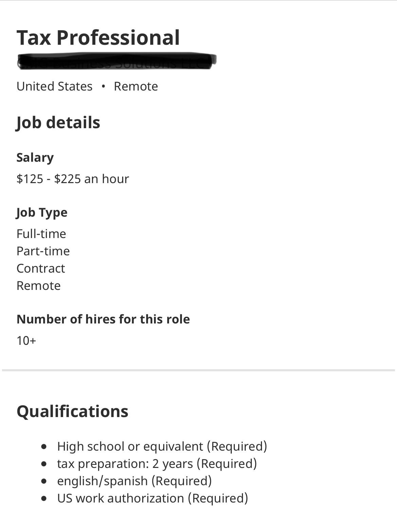Select Remote under Job Type

point(39,285)
